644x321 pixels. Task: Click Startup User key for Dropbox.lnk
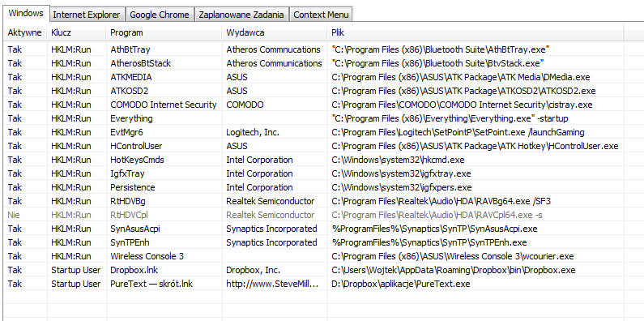pyautogui.click(x=75, y=270)
